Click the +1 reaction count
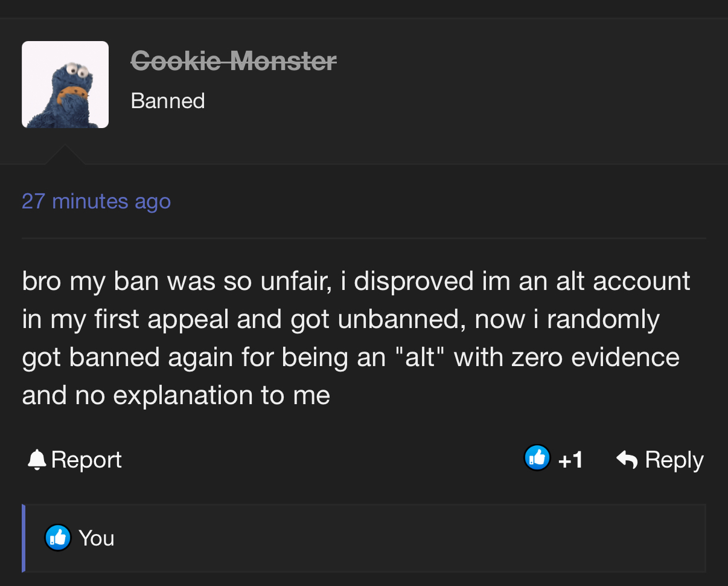 click(x=570, y=460)
